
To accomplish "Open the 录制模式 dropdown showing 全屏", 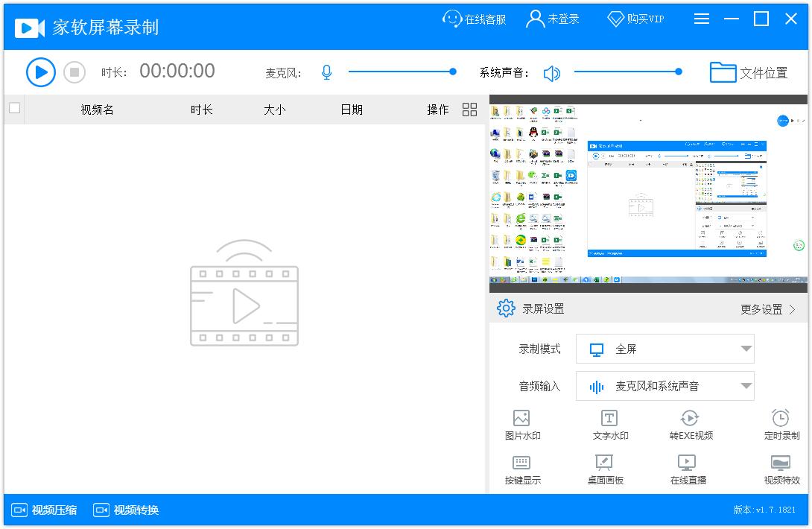I will (664, 348).
